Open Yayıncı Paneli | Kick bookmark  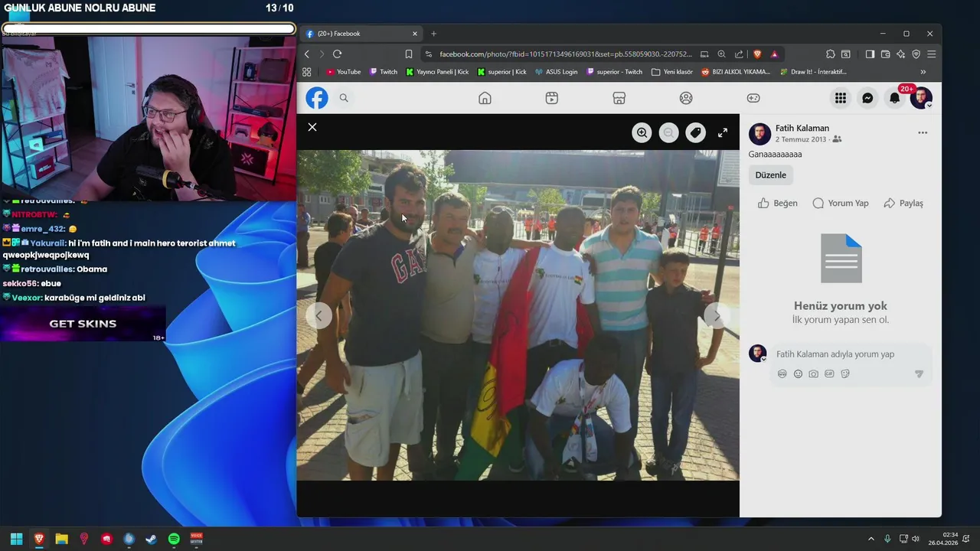pyautogui.click(x=437, y=72)
